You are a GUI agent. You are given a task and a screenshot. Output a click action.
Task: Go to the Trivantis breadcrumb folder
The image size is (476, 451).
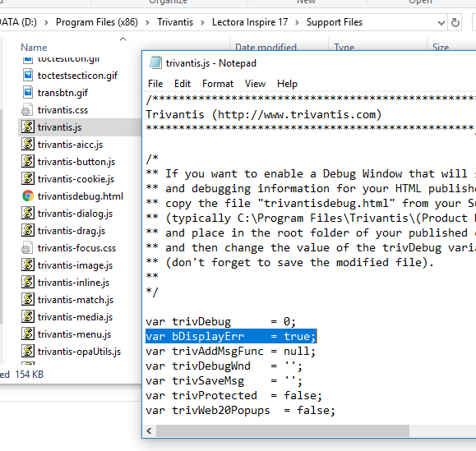(x=175, y=22)
